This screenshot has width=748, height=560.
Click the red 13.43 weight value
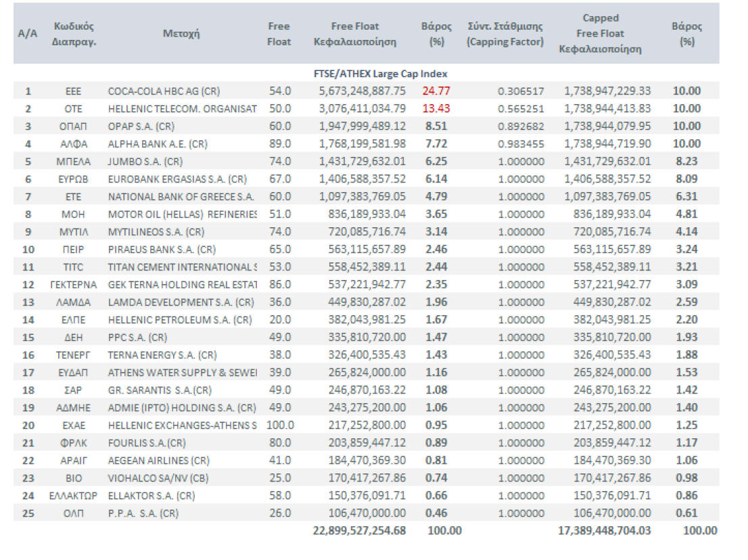[436, 108]
